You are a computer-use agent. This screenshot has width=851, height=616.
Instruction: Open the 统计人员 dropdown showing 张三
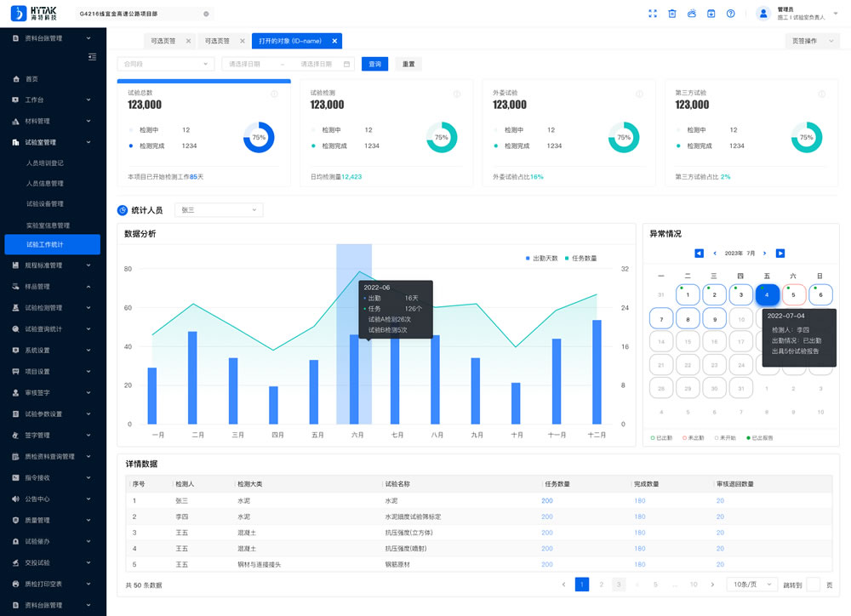tap(219, 210)
